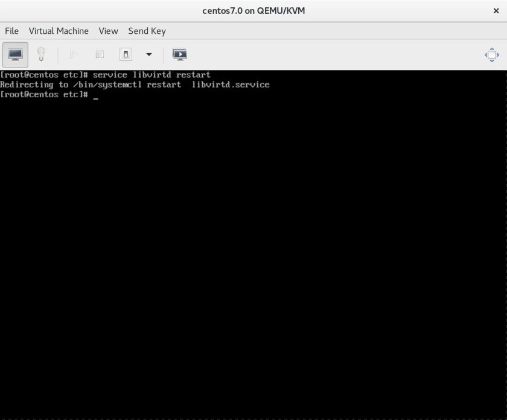507x420 pixels.
Task: Click the 'Redirecting to /bin/systemctl restart' output line
Action: pyautogui.click(x=135, y=84)
